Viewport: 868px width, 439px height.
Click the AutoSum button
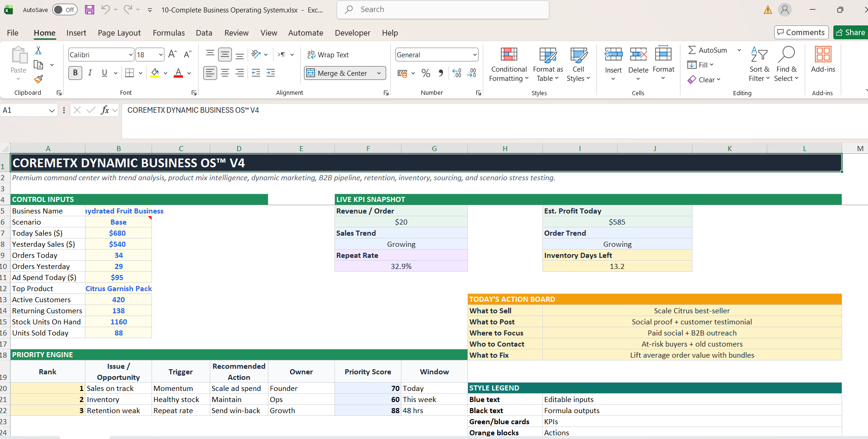(708, 50)
